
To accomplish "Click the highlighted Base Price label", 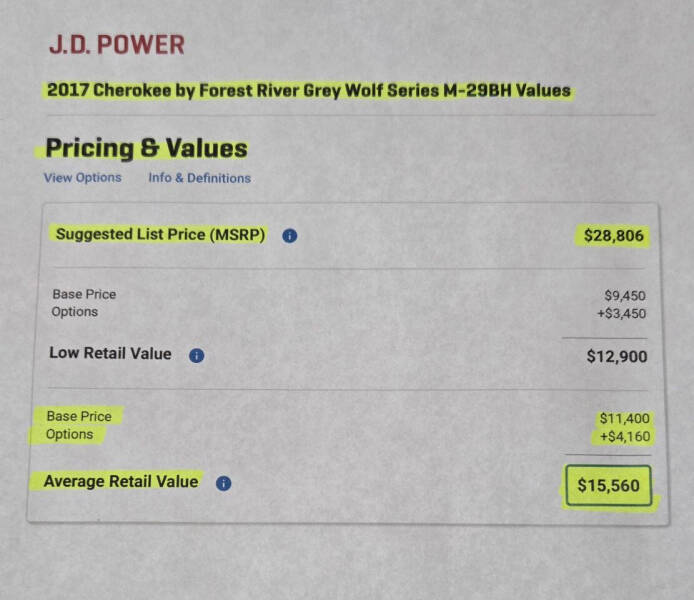I will pos(79,416).
